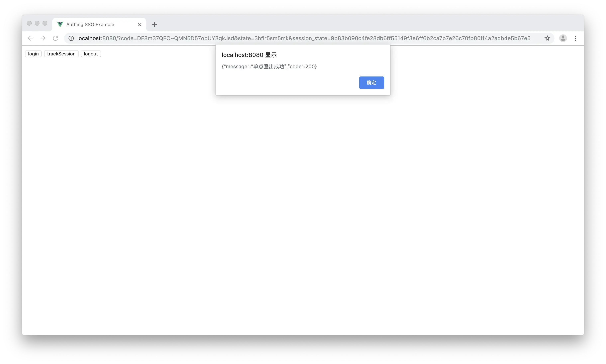Click the browser forward arrow

pyautogui.click(x=43, y=38)
